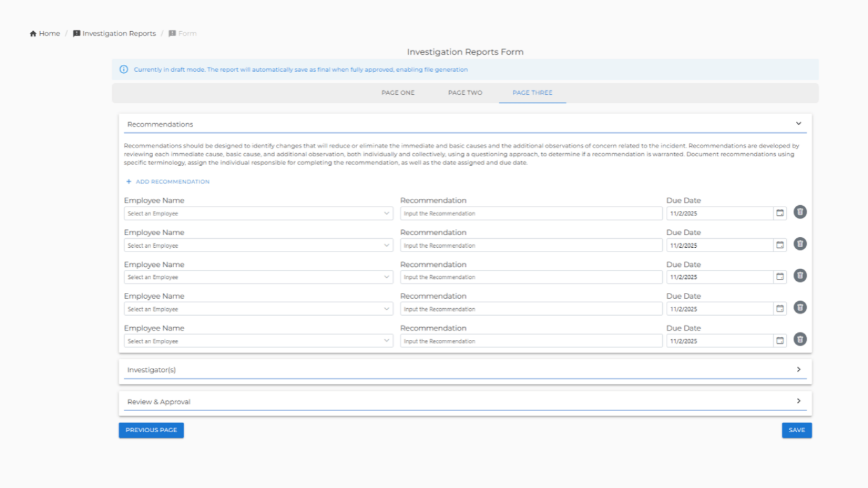The height and width of the screenshot is (488, 868).
Task: Click the Home icon in breadcrumb
Action: (x=33, y=34)
